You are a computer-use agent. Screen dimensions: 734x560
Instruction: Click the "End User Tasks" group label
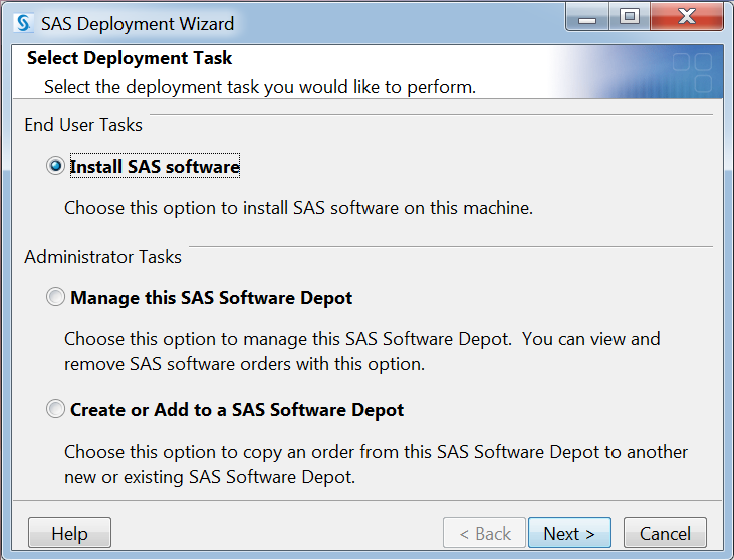click(83, 125)
